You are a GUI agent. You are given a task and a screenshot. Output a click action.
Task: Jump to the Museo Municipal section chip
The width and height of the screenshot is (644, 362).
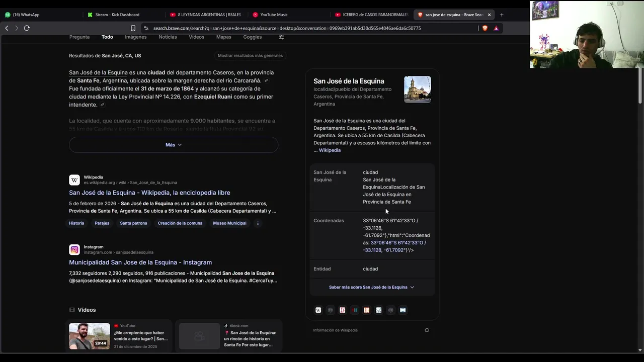point(229,223)
